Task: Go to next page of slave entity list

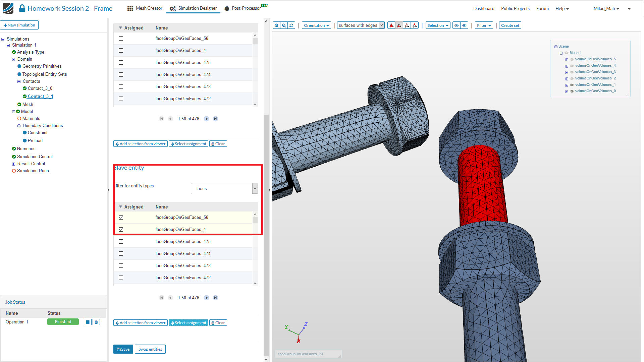Action: (x=207, y=298)
